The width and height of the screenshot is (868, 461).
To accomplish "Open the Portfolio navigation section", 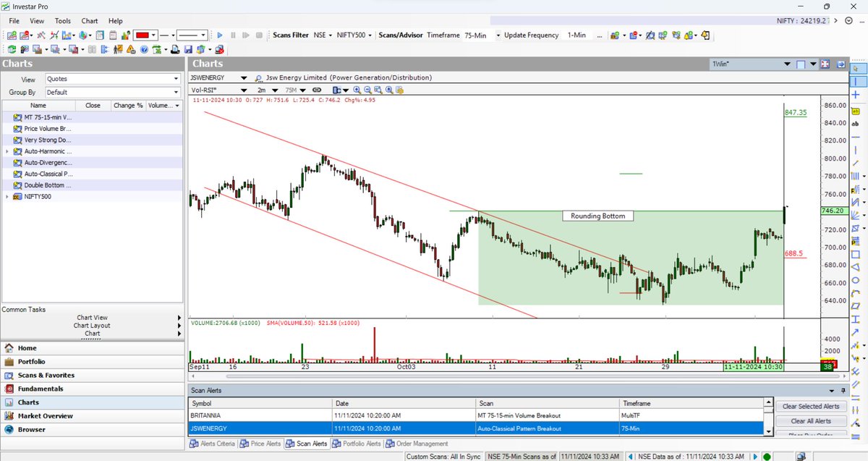I will 92,362.
